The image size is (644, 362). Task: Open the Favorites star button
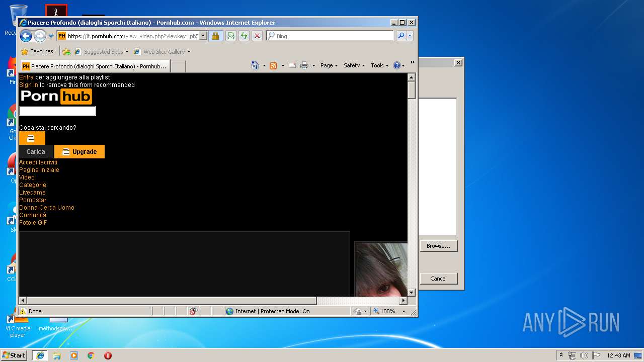pos(37,51)
